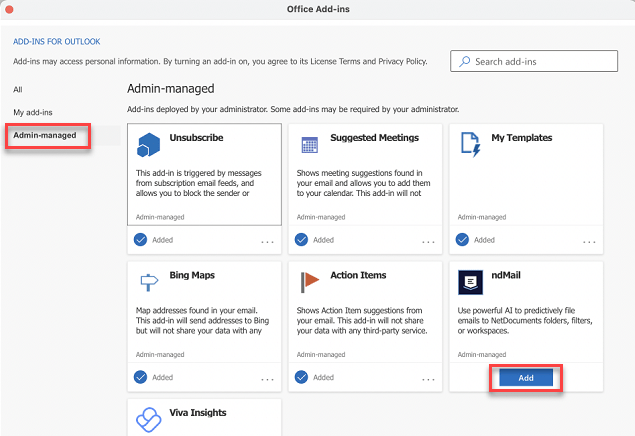The image size is (635, 436).
Task: Toggle the Added checkmark for My Templates
Action: 462,240
